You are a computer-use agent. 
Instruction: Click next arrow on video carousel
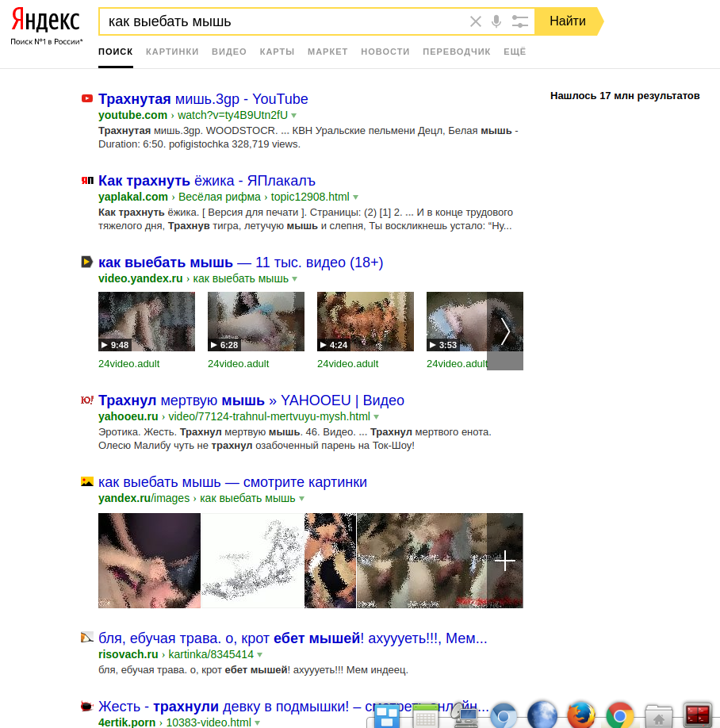point(505,331)
